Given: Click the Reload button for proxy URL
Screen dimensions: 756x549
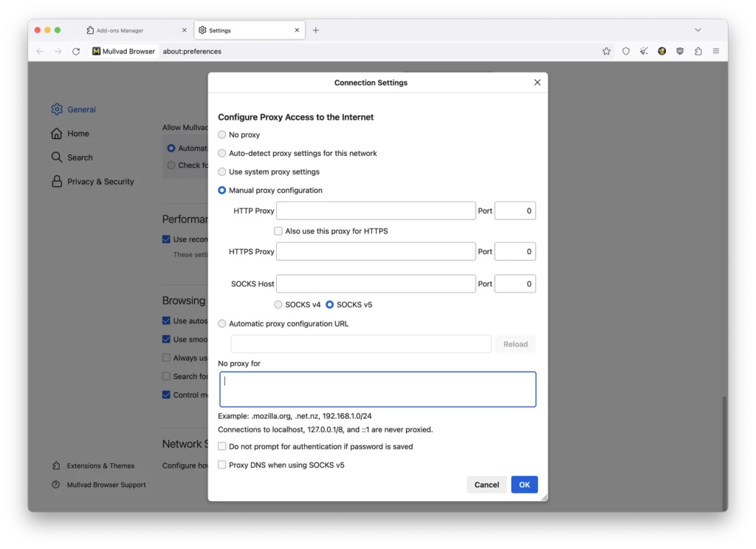Looking at the screenshot, I should point(515,344).
